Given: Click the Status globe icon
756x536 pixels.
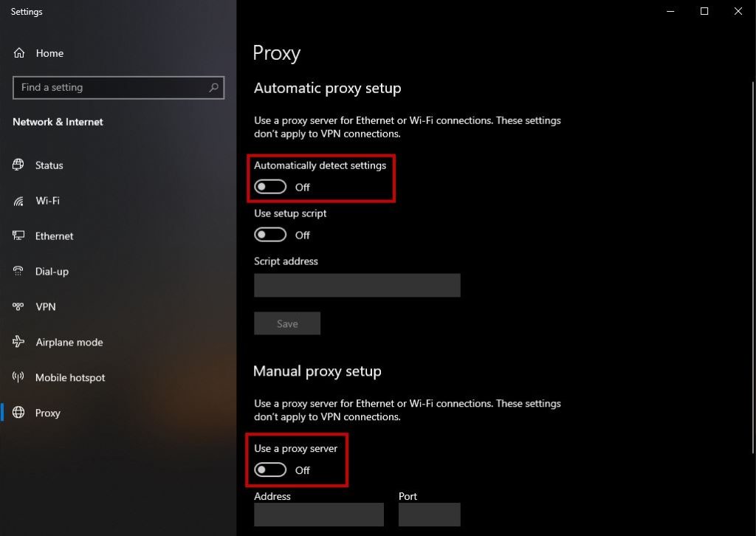Looking at the screenshot, I should pos(18,165).
